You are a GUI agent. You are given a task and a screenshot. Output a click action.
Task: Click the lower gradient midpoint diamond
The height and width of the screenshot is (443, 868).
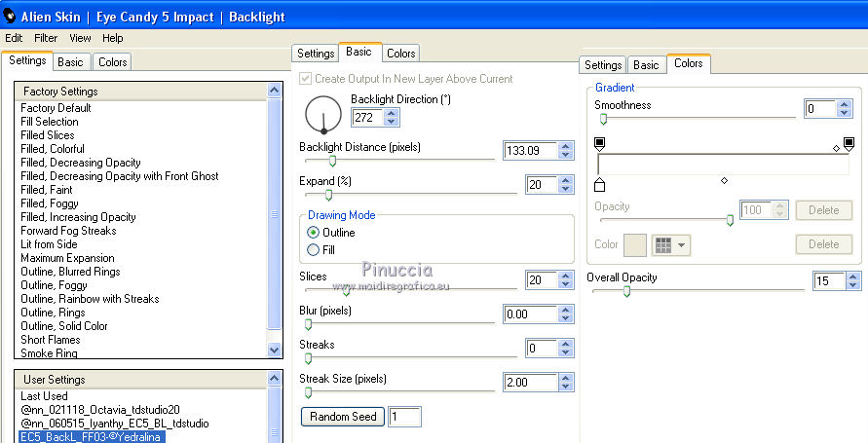coord(724,181)
